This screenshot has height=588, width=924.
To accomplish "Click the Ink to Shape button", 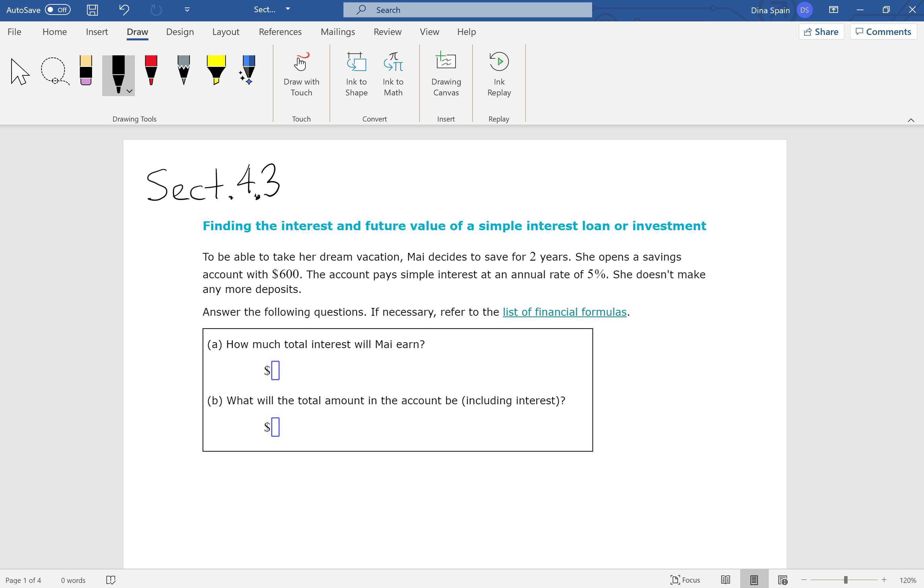I will 356,74.
